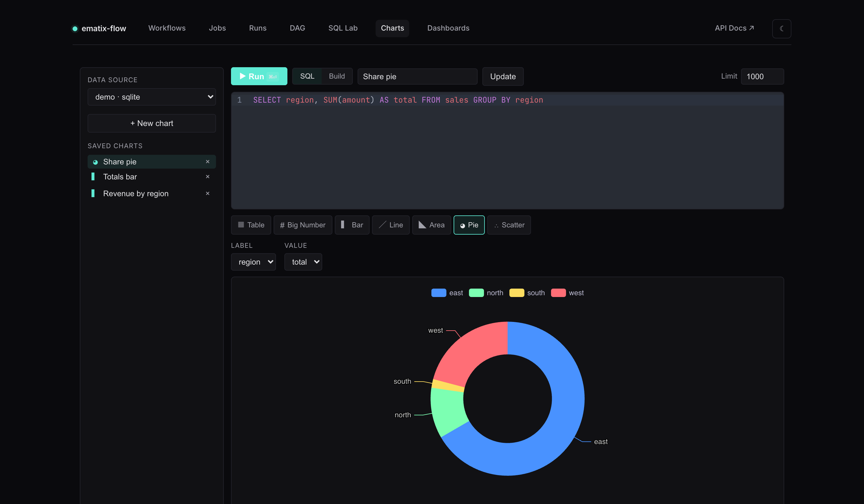The height and width of the screenshot is (504, 864).
Task: Open SQL Lab tab
Action: [343, 28]
